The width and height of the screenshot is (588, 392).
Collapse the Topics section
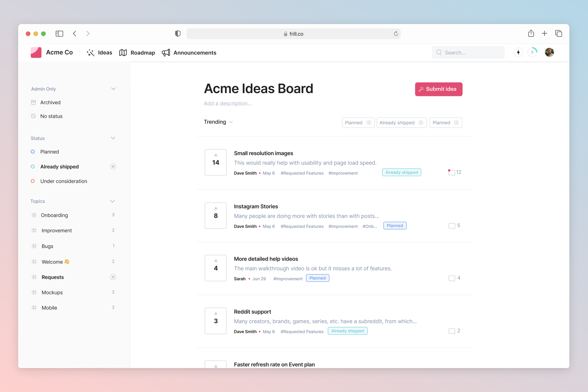[x=112, y=201]
